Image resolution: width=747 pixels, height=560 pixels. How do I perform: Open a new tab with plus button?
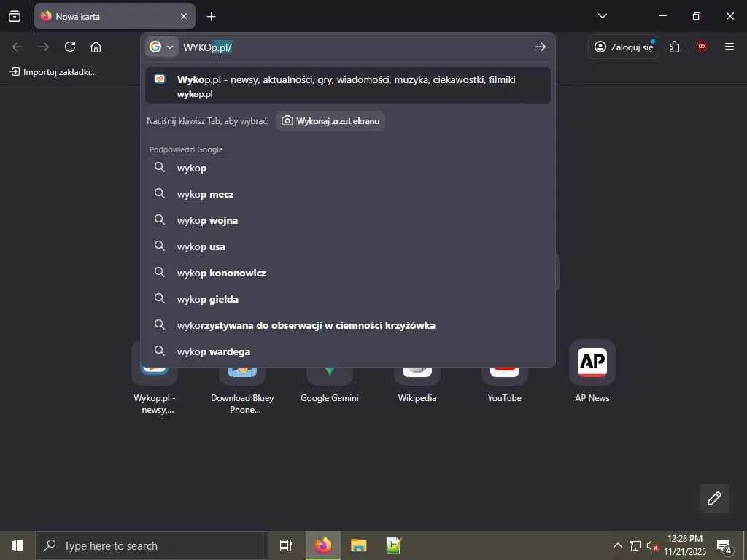tap(211, 17)
